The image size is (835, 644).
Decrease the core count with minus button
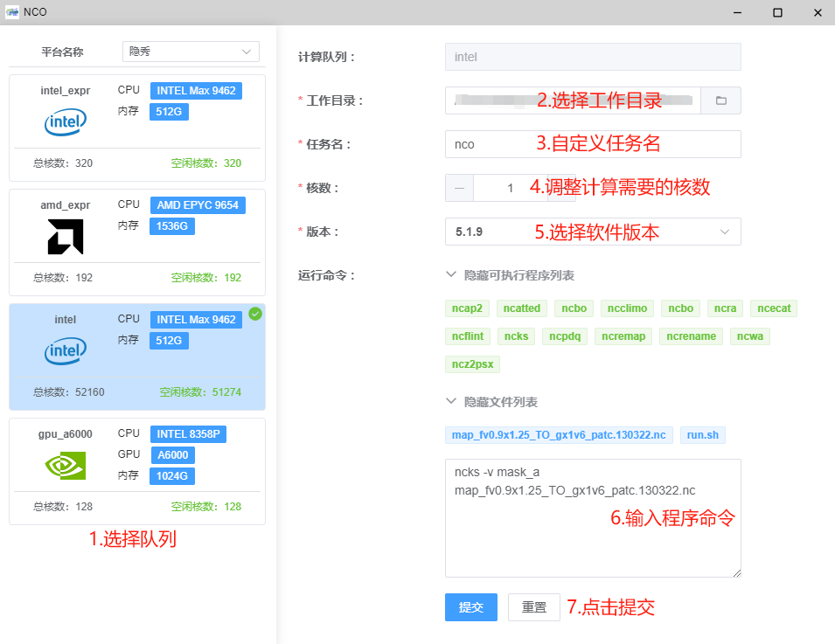point(459,188)
